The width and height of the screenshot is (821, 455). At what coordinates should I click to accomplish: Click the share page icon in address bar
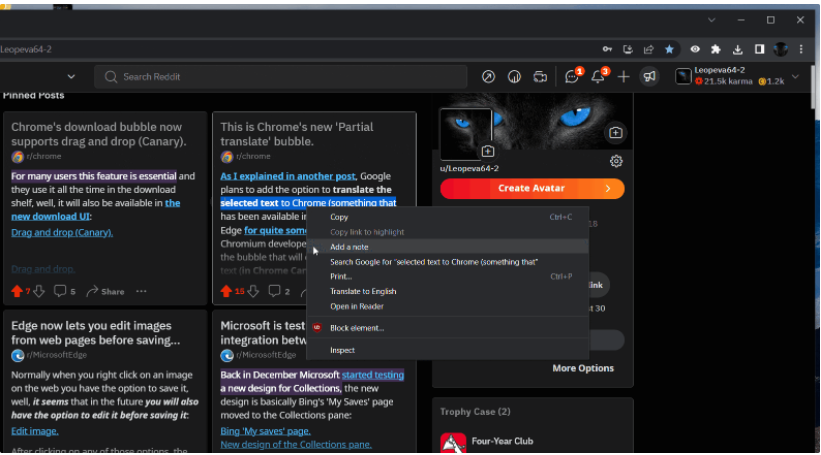tap(649, 49)
